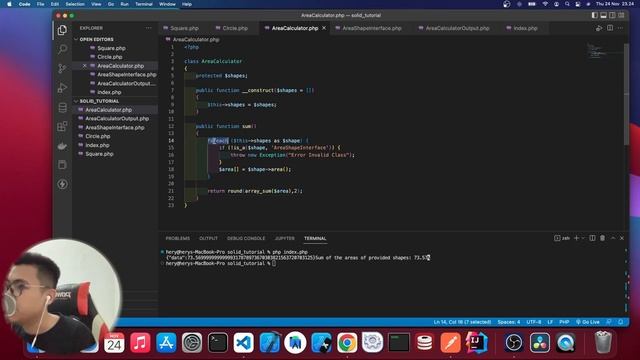Viewport: 640px width, 360px height.
Task: Toggle bottom panel visibility in title bar
Action: pyautogui.click(x=603, y=15)
